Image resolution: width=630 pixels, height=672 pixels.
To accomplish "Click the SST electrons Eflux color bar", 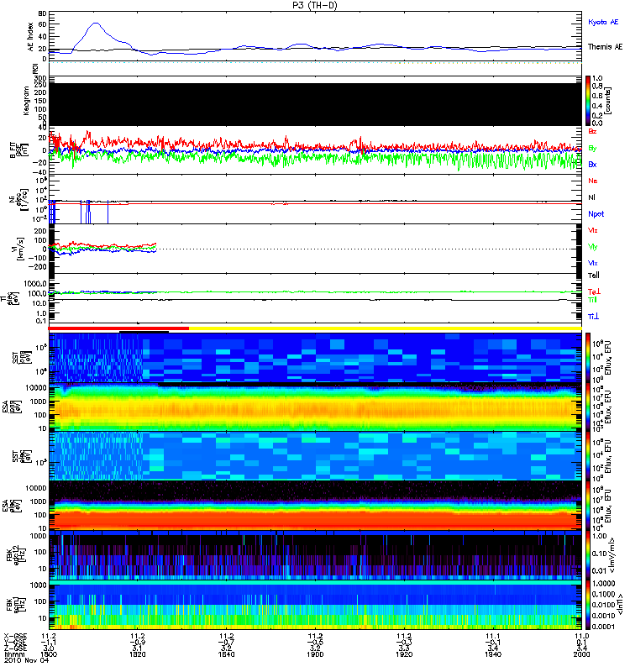I will [x=588, y=456].
